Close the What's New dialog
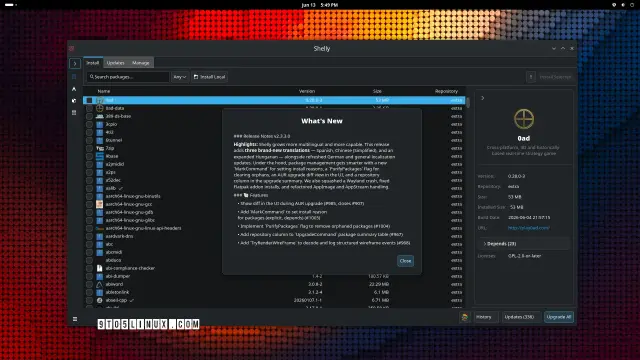The width and height of the screenshot is (640, 360). [405, 261]
